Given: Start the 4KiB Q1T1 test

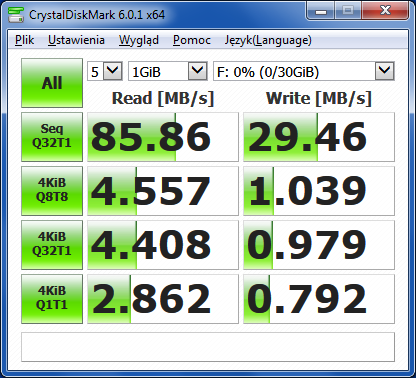Looking at the screenshot, I should [52, 299].
